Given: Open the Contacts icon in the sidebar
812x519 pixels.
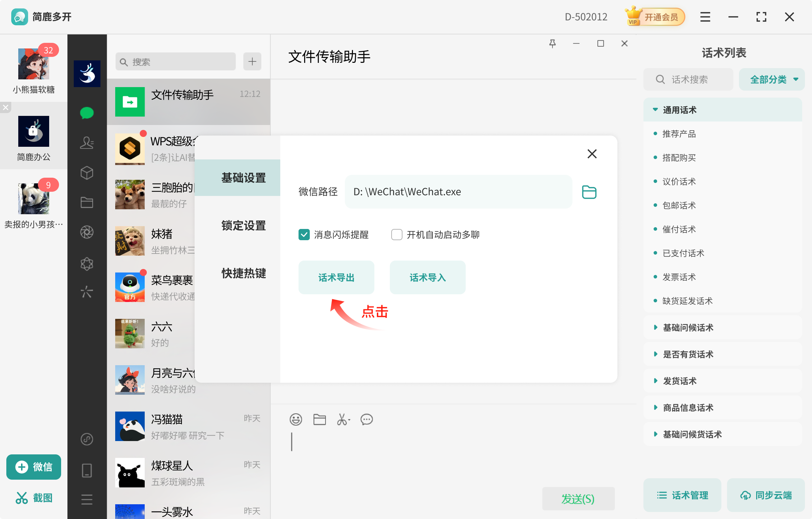Looking at the screenshot, I should click(x=87, y=143).
